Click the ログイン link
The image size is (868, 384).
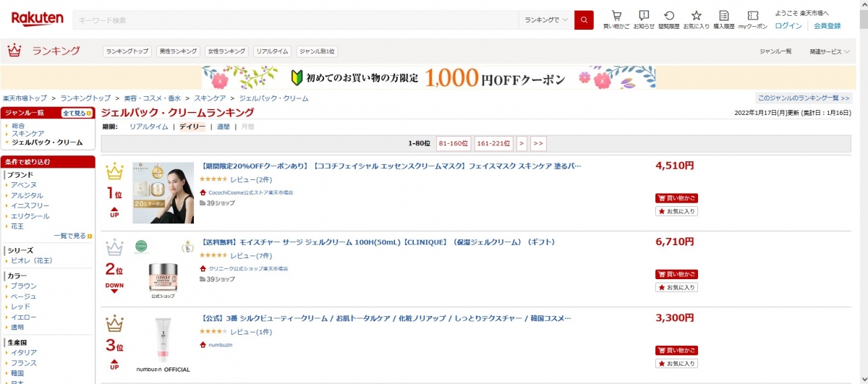tap(788, 25)
